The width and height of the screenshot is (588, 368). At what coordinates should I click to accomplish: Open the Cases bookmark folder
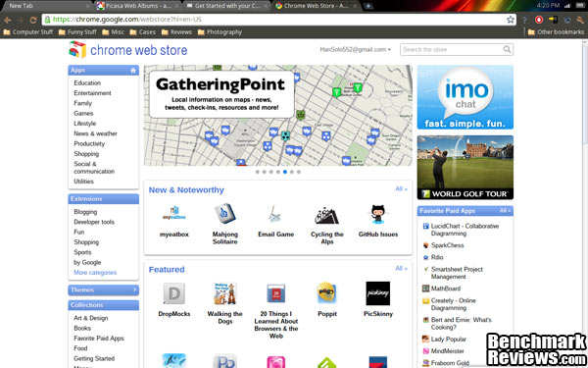[142, 32]
